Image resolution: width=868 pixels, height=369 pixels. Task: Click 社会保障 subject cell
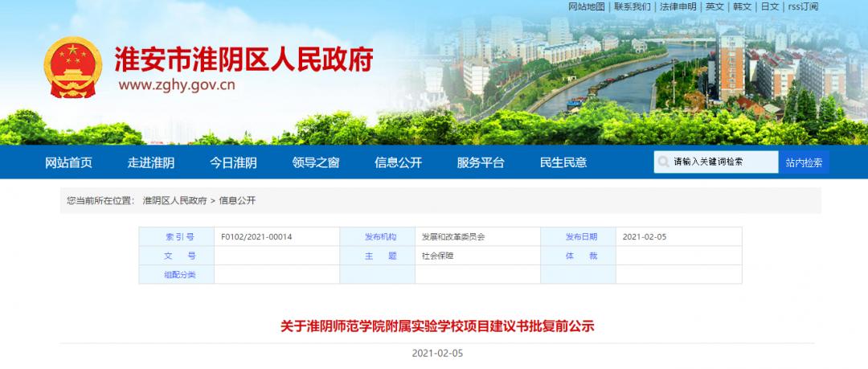click(437, 256)
